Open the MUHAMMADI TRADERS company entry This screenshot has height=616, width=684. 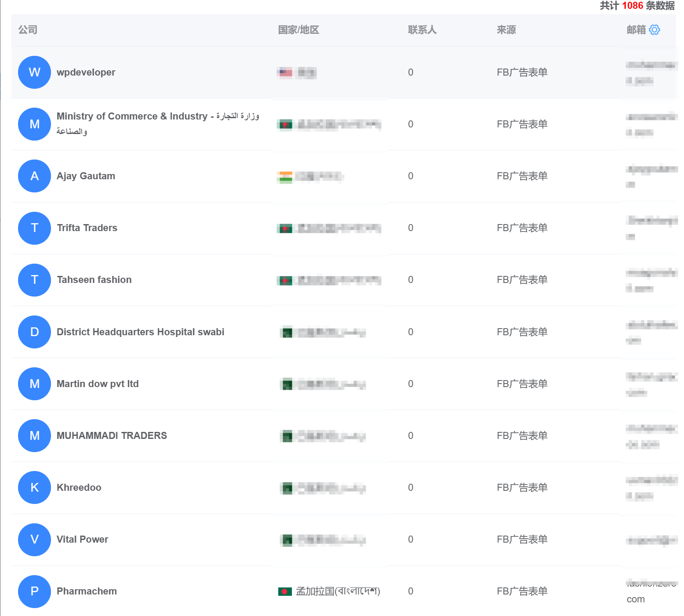coord(112,435)
